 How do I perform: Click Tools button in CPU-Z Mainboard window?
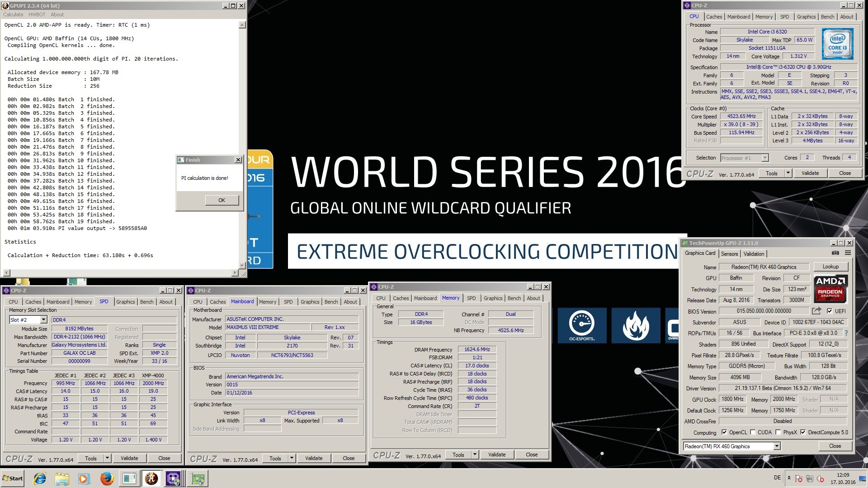pyautogui.click(x=275, y=458)
